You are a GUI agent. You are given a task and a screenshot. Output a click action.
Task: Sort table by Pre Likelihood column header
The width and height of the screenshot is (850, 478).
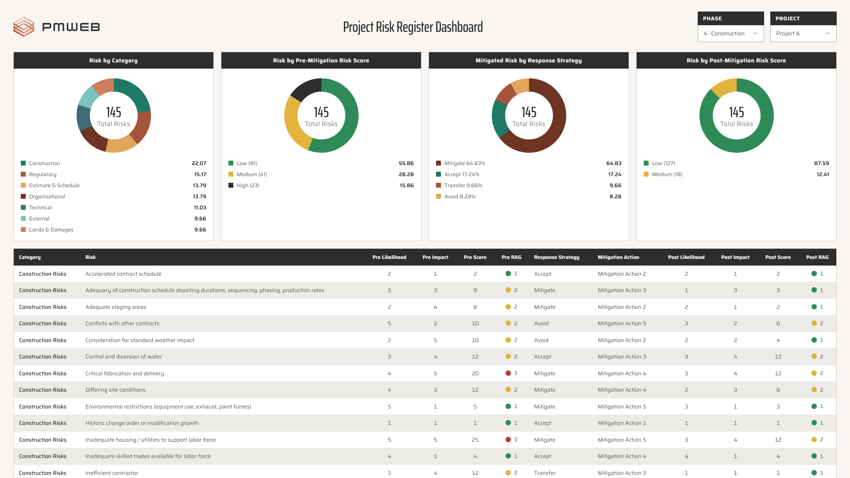point(389,257)
